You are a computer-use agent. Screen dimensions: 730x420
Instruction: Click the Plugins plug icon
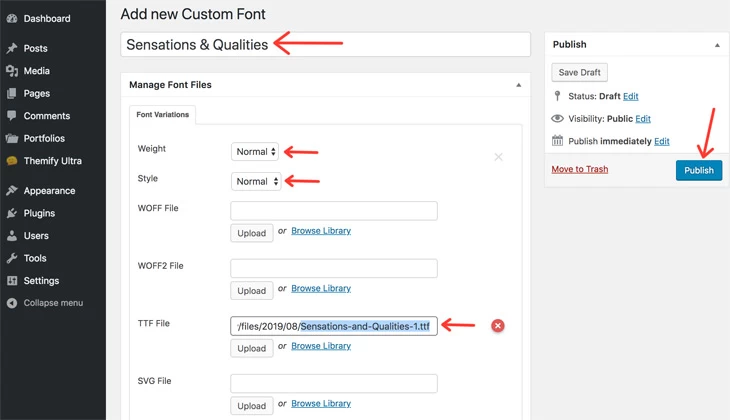click(x=12, y=213)
